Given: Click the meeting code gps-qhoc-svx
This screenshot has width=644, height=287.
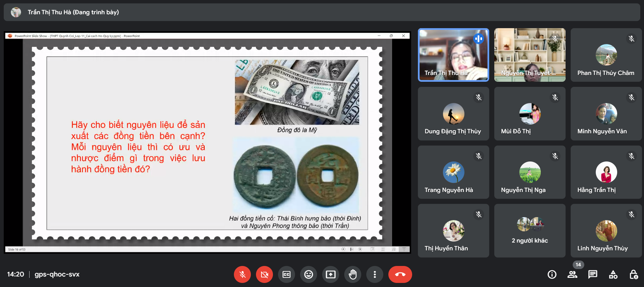Looking at the screenshot, I should pyautogui.click(x=57, y=274).
